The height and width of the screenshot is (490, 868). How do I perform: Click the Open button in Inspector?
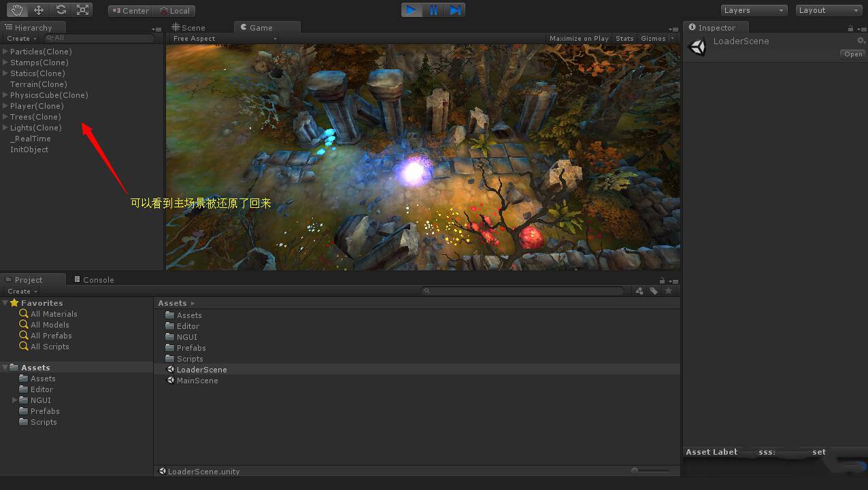pyautogui.click(x=853, y=54)
